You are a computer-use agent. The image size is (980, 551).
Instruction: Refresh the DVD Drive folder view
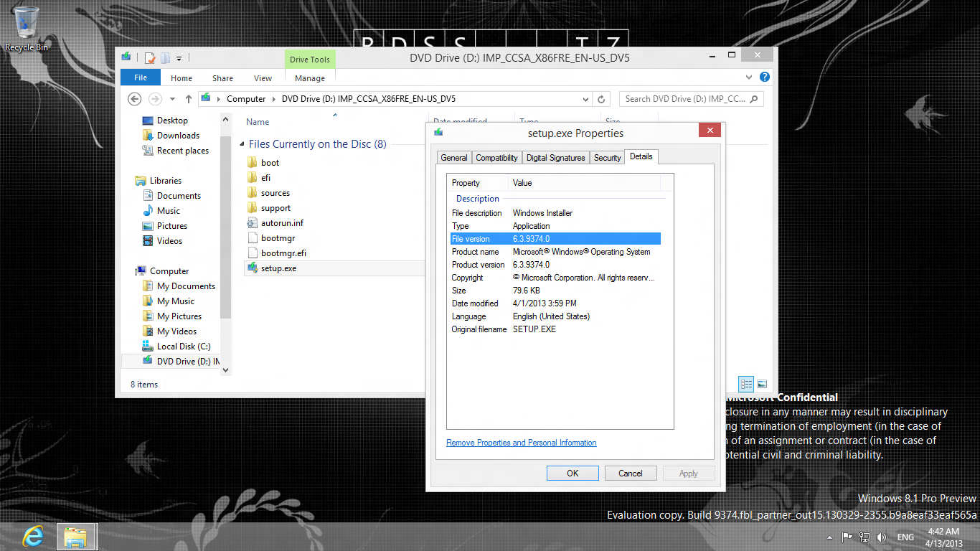(604, 99)
